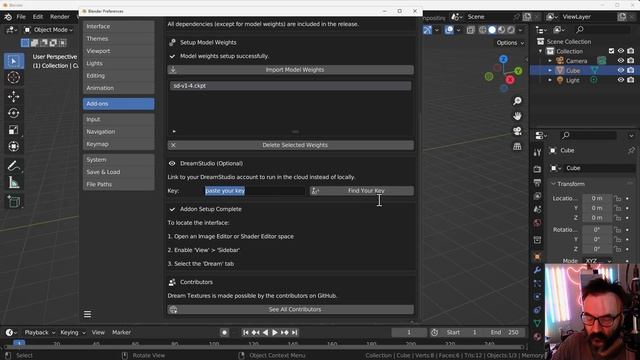Expand the Camera tree item
640x360 pixels.
tap(550, 61)
